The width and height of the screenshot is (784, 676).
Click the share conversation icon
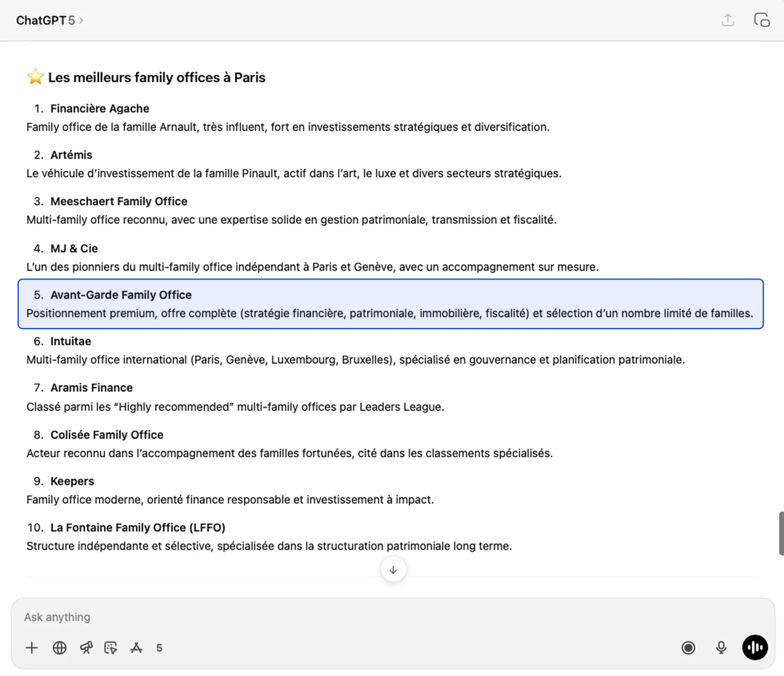pos(728,20)
